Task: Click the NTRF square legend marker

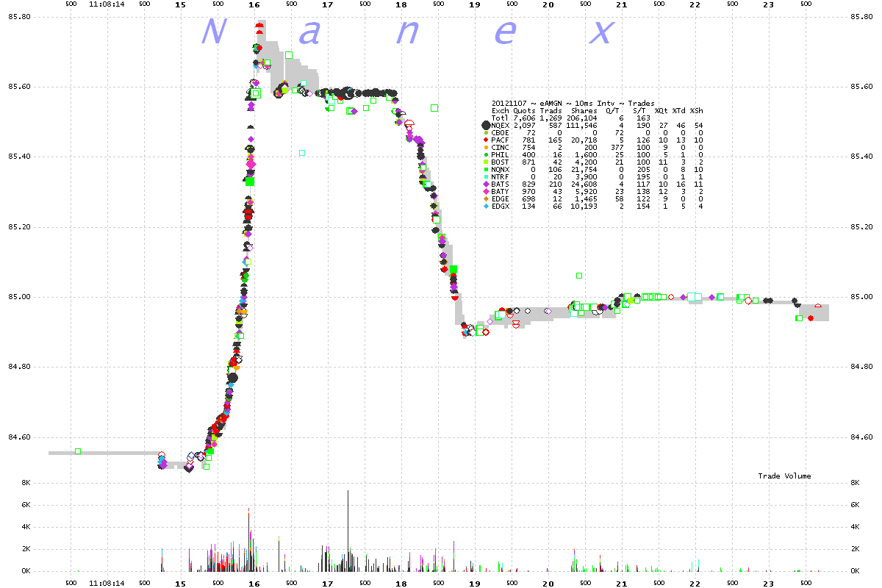Action: coord(485,176)
